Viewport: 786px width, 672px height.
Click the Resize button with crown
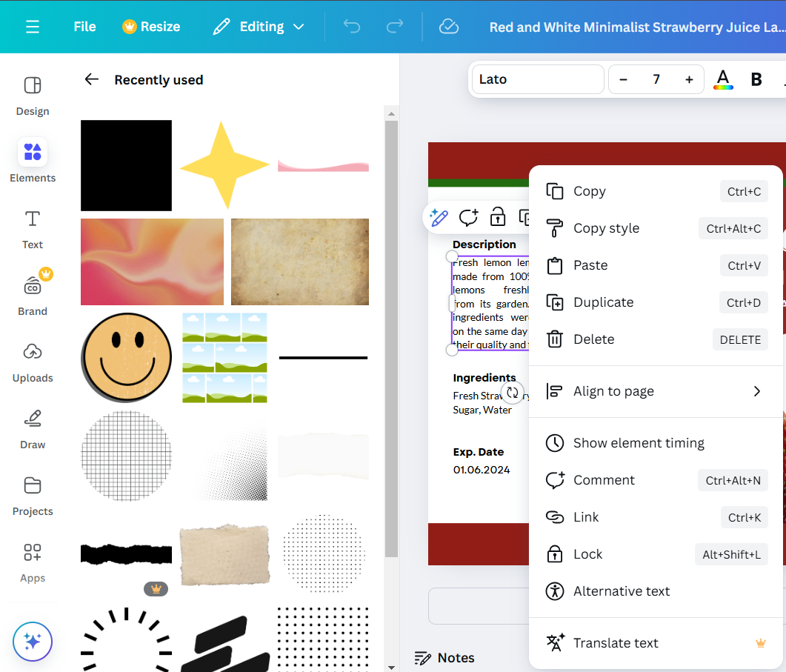pyautogui.click(x=151, y=27)
